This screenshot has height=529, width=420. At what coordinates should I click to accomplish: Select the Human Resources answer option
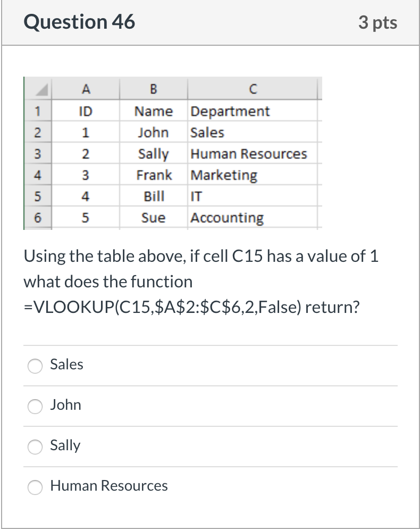35,487
